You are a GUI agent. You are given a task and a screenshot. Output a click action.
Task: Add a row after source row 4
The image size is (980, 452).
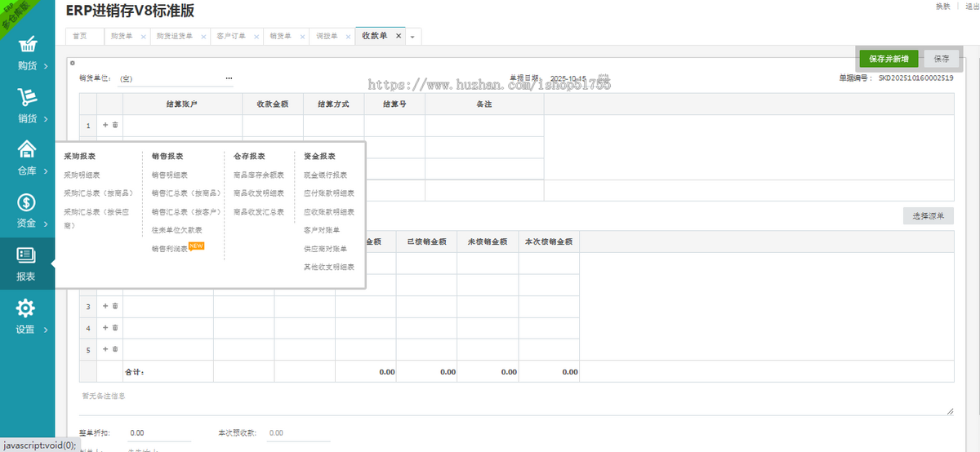coord(105,327)
